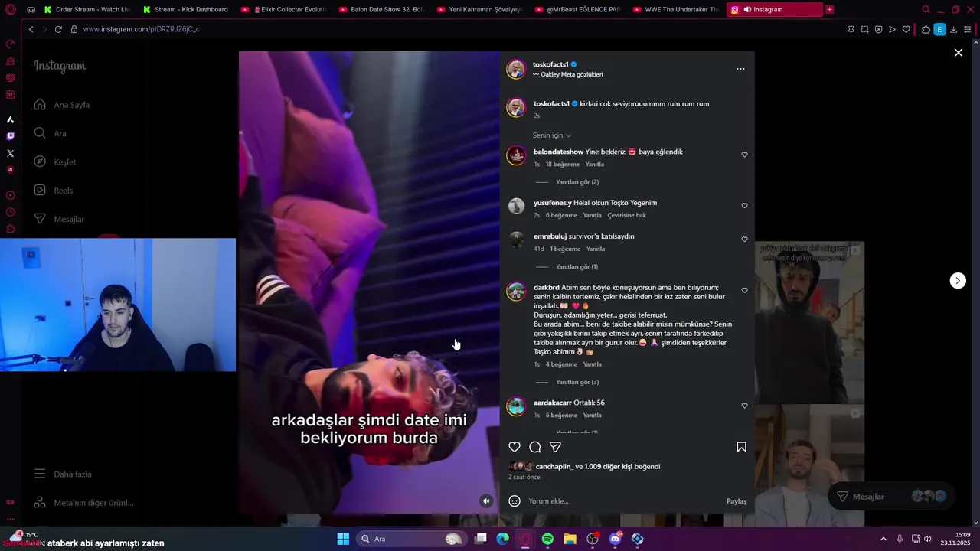Close the post overlay with X
This screenshot has height=551, width=980.
[958, 52]
